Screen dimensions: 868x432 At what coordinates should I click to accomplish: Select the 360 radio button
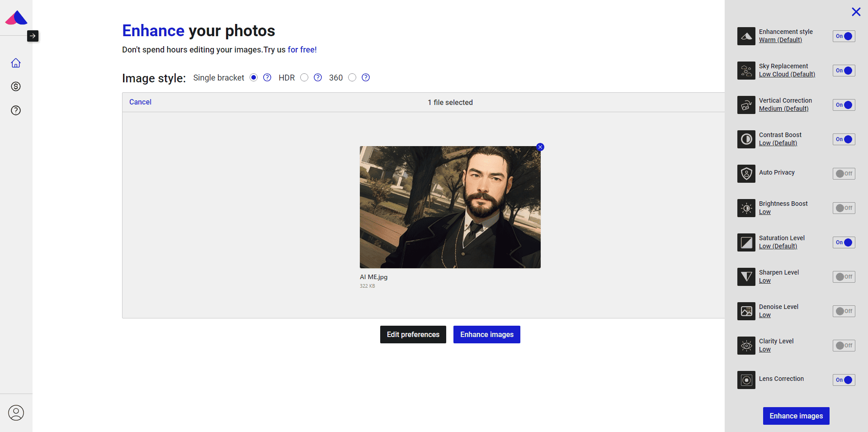[x=352, y=77]
